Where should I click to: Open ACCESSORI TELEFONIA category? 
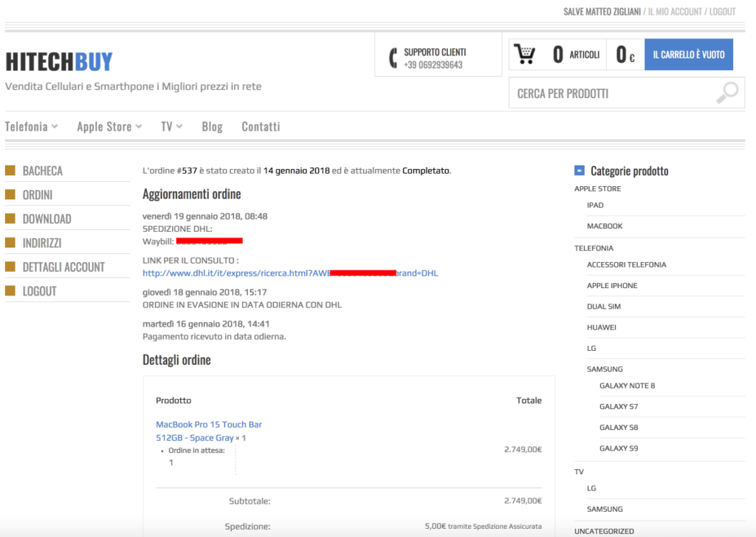pyautogui.click(x=626, y=264)
